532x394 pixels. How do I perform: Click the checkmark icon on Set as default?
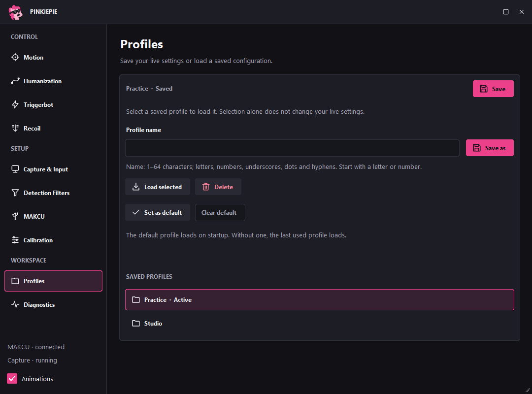136,212
